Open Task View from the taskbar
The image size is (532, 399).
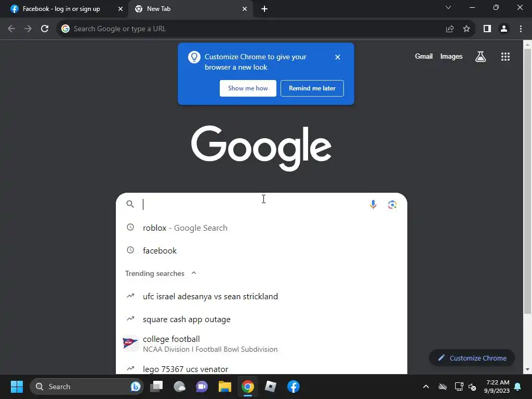pyautogui.click(x=157, y=387)
